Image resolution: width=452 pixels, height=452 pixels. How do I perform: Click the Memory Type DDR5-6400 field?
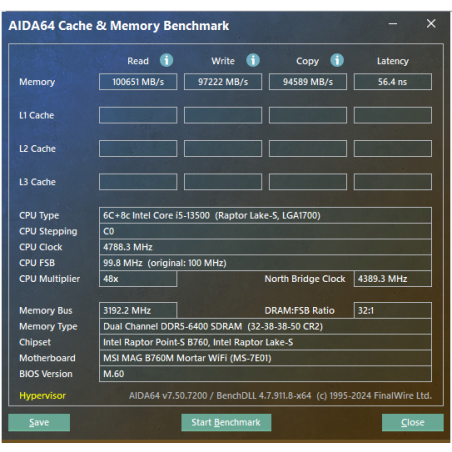265,326
